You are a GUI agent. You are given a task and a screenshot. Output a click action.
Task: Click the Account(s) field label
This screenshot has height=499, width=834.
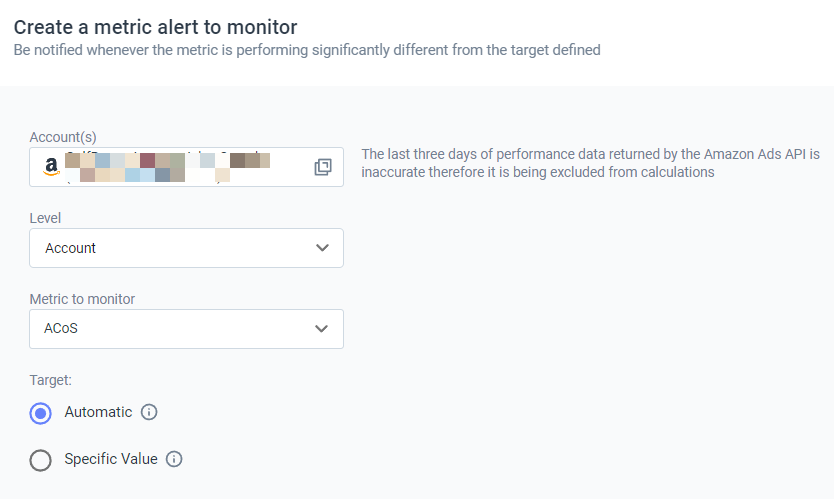[63, 137]
